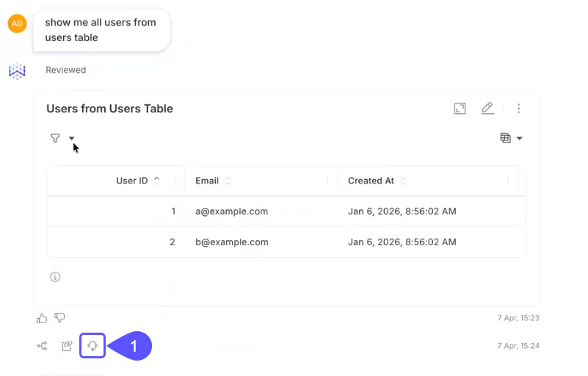Image resolution: width=588 pixels, height=376 pixels.
Task: Sort by User ID column
Action: point(157,181)
